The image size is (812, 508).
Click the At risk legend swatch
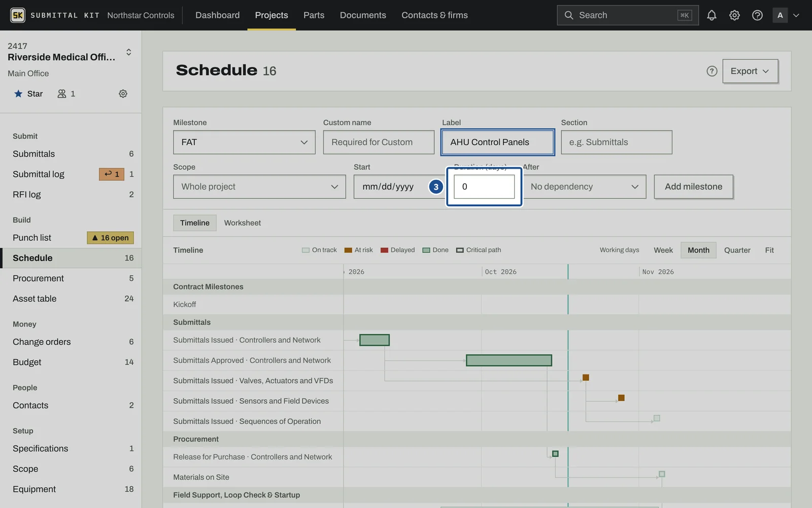pyautogui.click(x=348, y=250)
